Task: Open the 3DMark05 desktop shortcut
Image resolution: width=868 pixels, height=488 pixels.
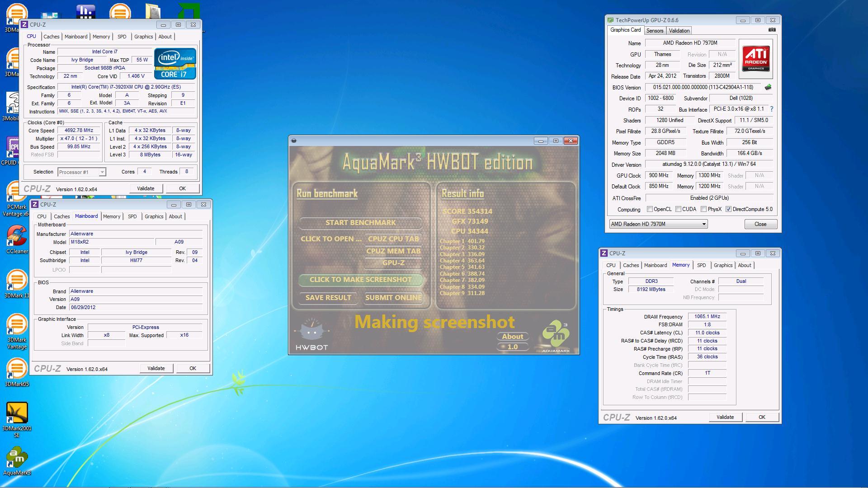Action: [17, 372]
